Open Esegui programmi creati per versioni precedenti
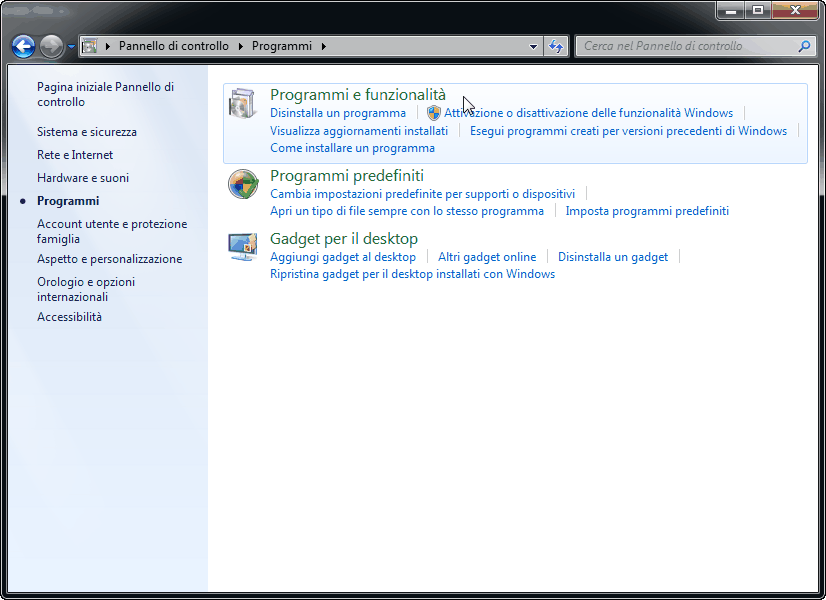Screen dimensions: 826x600 [x=628, y=131]
